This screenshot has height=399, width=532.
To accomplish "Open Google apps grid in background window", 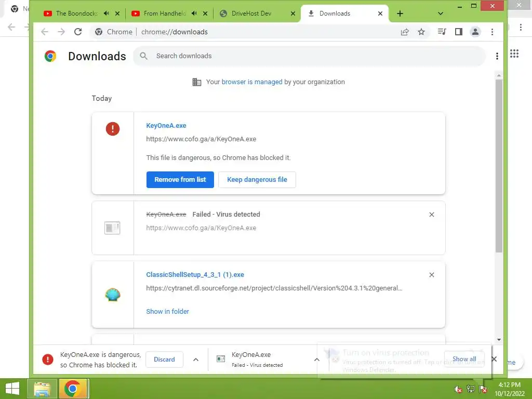I will 514,54.
